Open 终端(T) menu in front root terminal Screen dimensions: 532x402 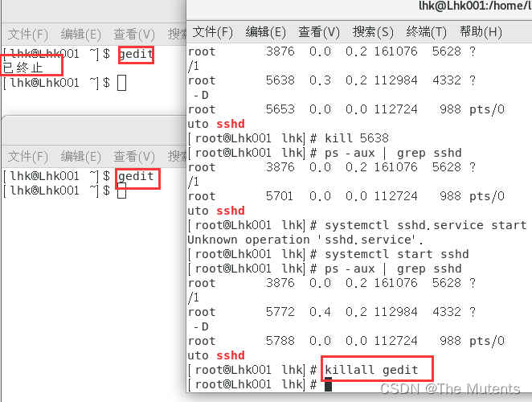[427, 32]
